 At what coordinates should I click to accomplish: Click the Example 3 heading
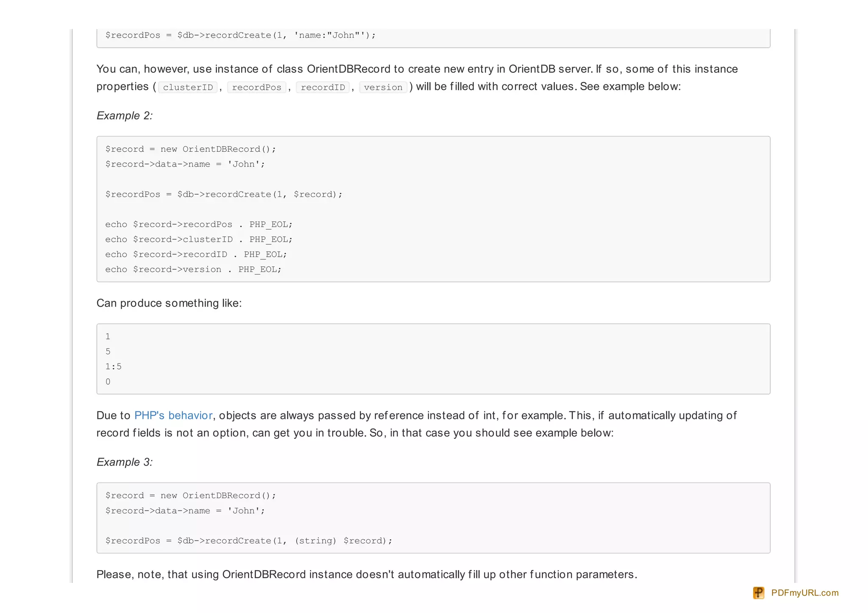pos(125,462)
